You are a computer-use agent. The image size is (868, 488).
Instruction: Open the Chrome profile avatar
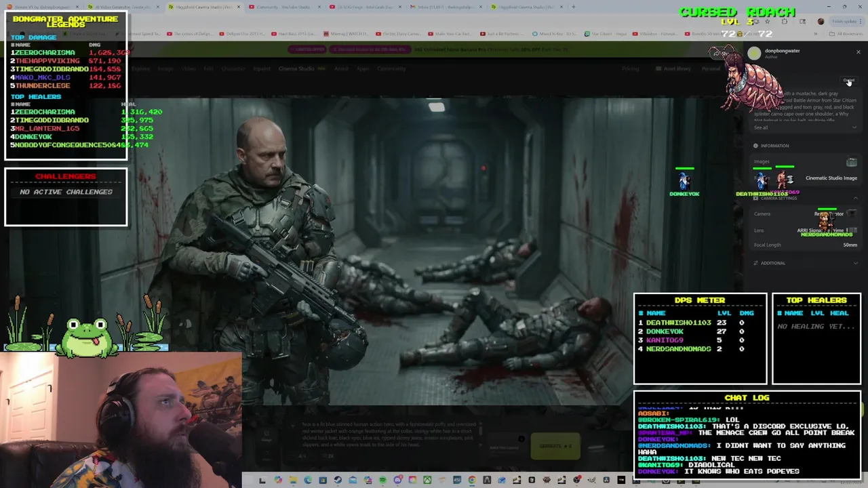(821, 21)
